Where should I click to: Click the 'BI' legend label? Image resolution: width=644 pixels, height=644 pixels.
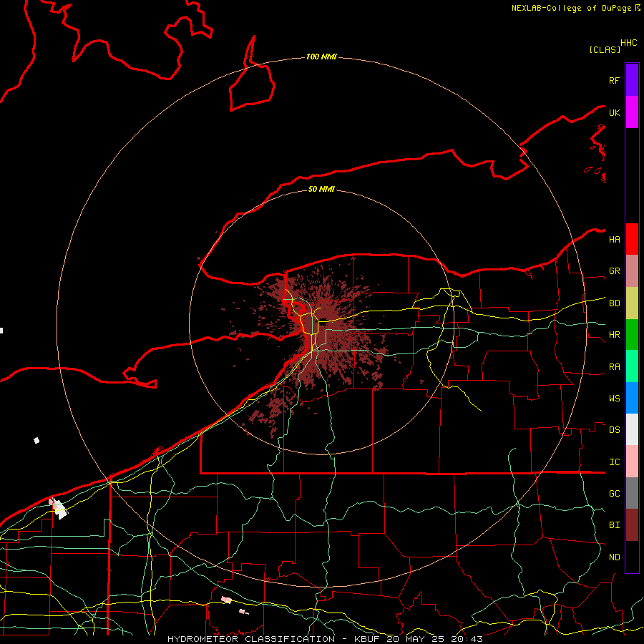coord(614,525)
